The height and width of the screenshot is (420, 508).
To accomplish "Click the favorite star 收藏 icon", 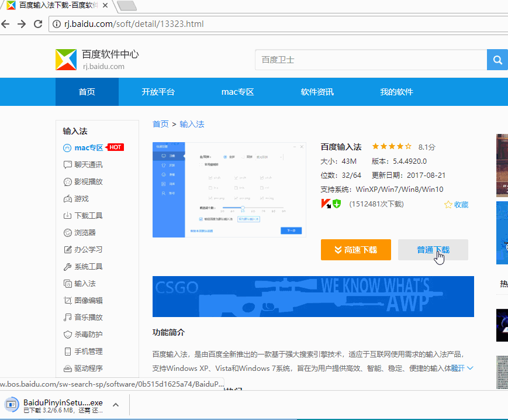I will [448, 205].
